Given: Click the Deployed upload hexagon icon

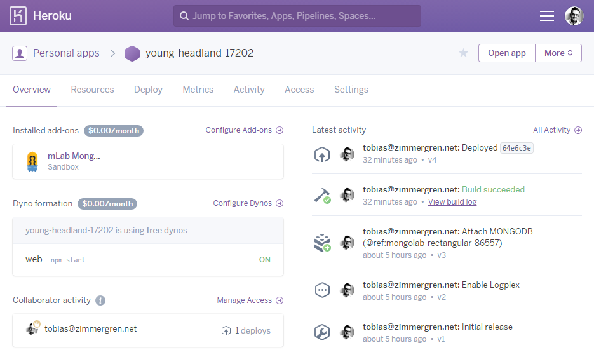Looking at the screenshot, I should pos(322,154).
